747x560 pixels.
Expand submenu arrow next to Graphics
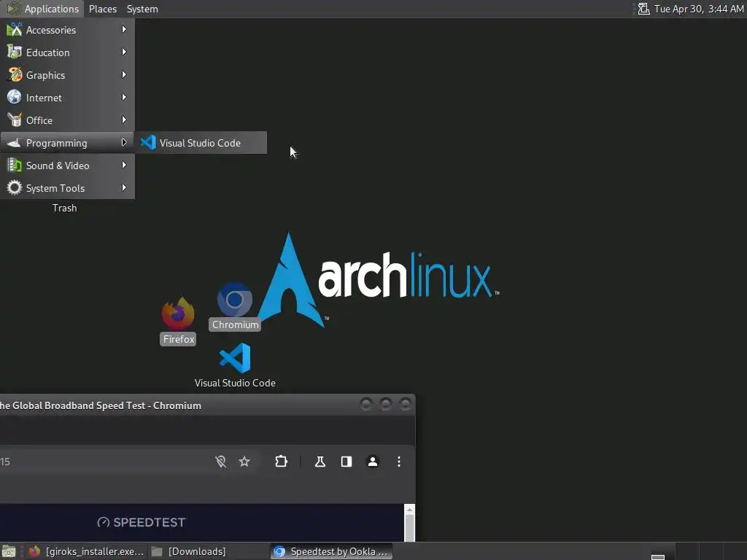(x=124, y=75)
